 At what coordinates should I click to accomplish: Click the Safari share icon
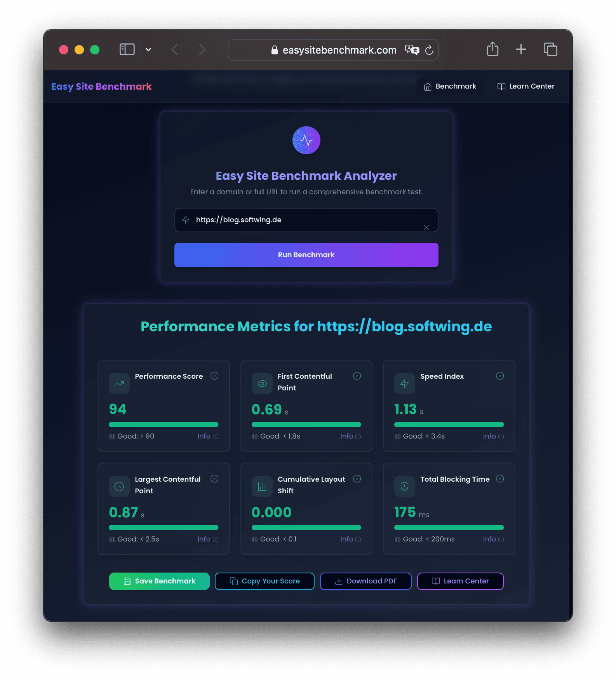point(492,49)
